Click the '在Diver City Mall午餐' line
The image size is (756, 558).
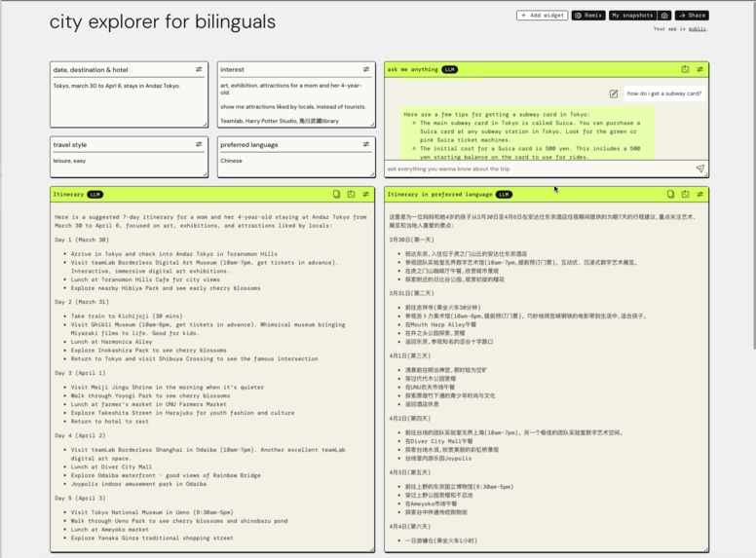pos(438,441)
